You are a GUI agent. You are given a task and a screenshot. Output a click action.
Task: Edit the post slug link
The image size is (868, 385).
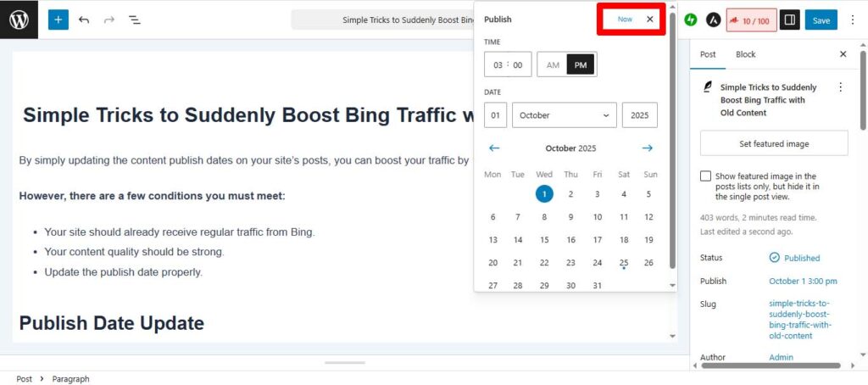click(x=800, y=320)
